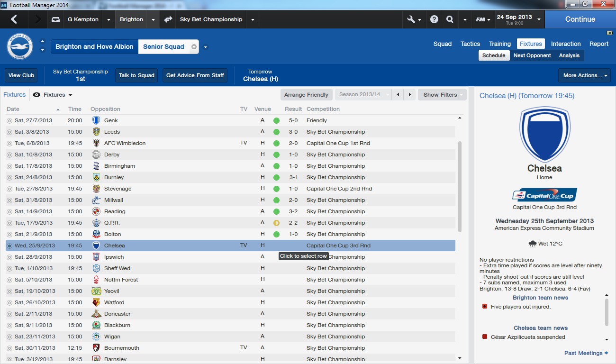Click the green win dot for Leeds

coord(276,132)
